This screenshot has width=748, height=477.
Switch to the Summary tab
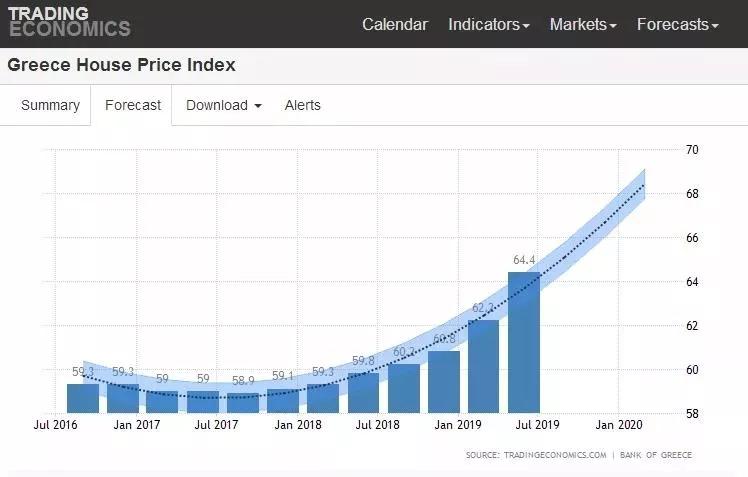point(50,105)
